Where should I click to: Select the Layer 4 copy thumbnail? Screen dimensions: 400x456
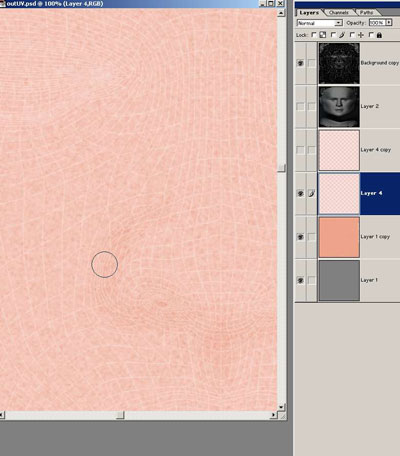click(339, 150)
